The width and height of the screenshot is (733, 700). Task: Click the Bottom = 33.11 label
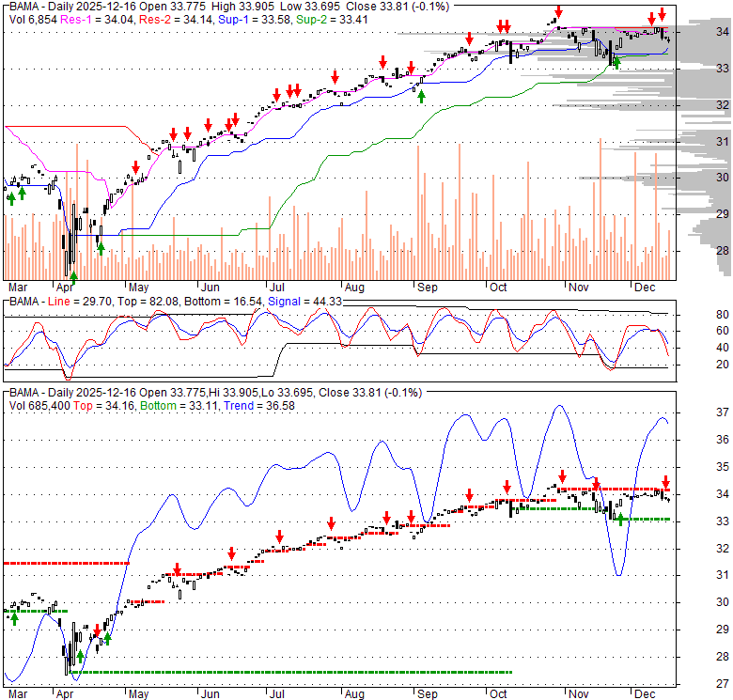point(179,406)
